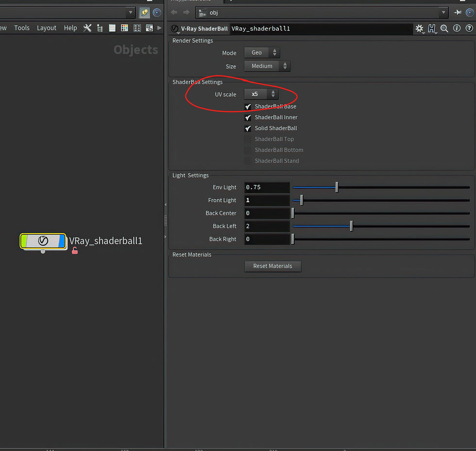476x451 pixels.
Task: Click the output connector below the node
Action: tap(43, 251)
